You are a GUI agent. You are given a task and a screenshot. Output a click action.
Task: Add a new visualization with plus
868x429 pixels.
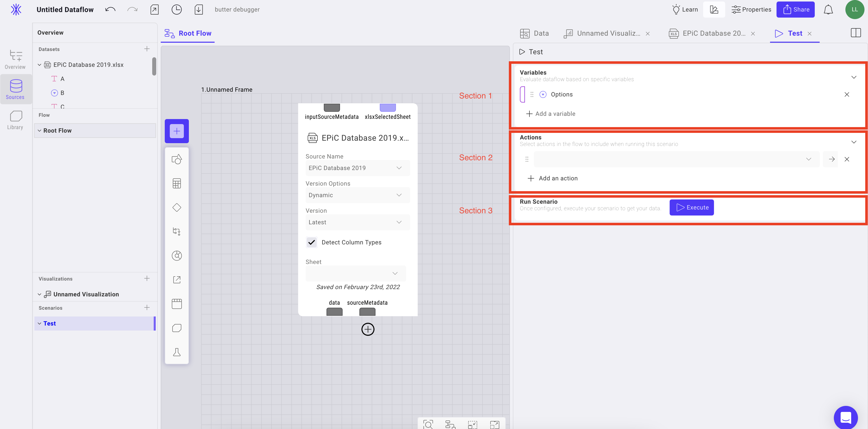point(147,278)
